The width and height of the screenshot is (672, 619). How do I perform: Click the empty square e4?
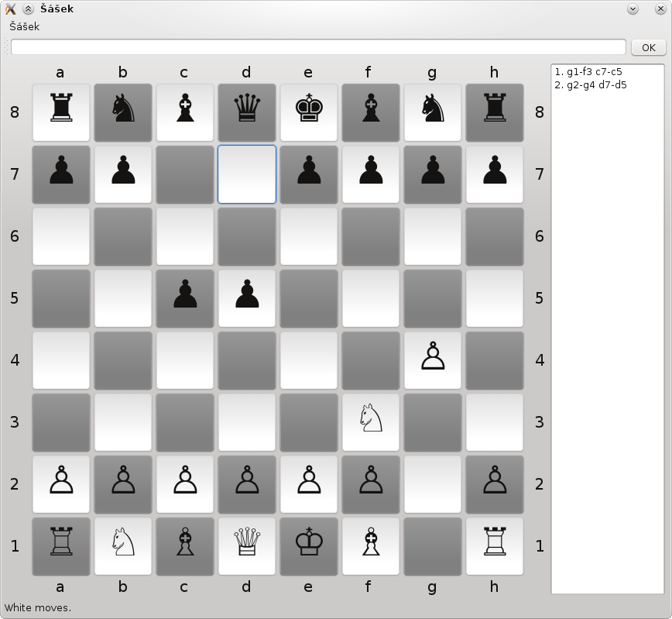point(309,360)
